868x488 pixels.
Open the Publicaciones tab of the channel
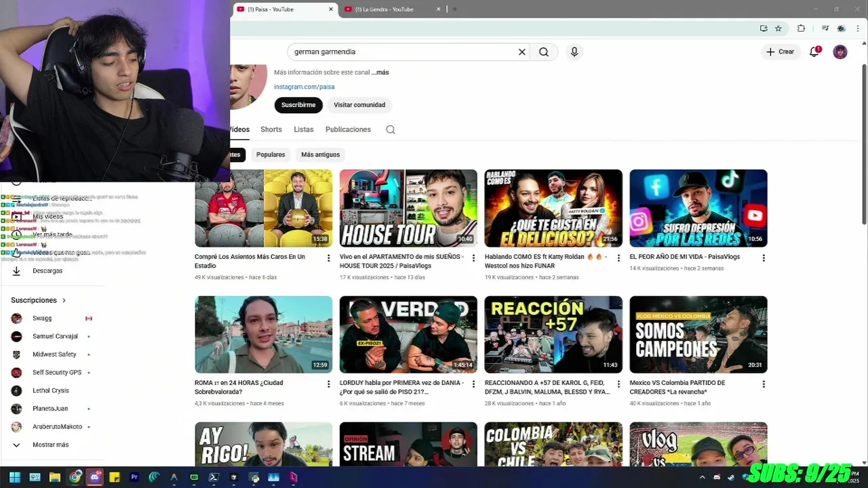click(x=348, y=129)
